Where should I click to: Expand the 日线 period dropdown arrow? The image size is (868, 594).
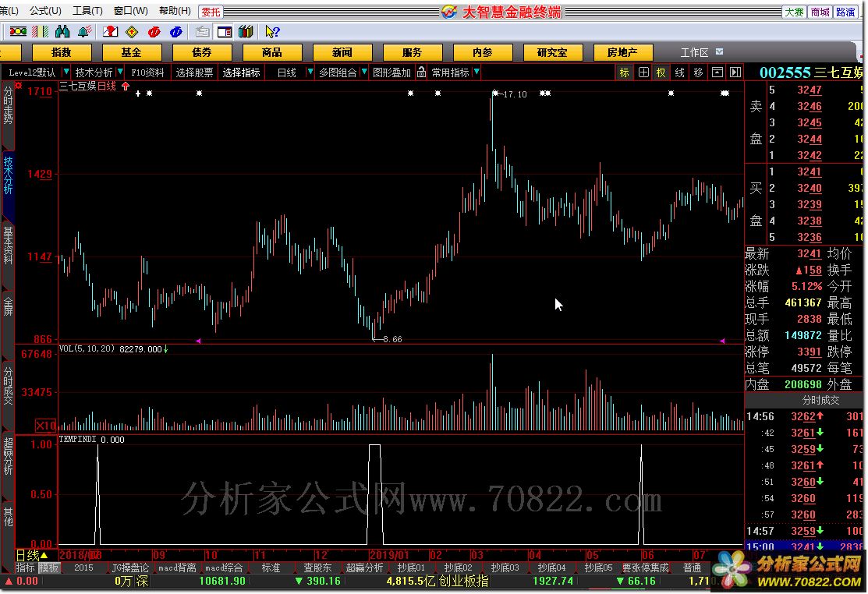(x=310, y=72)
